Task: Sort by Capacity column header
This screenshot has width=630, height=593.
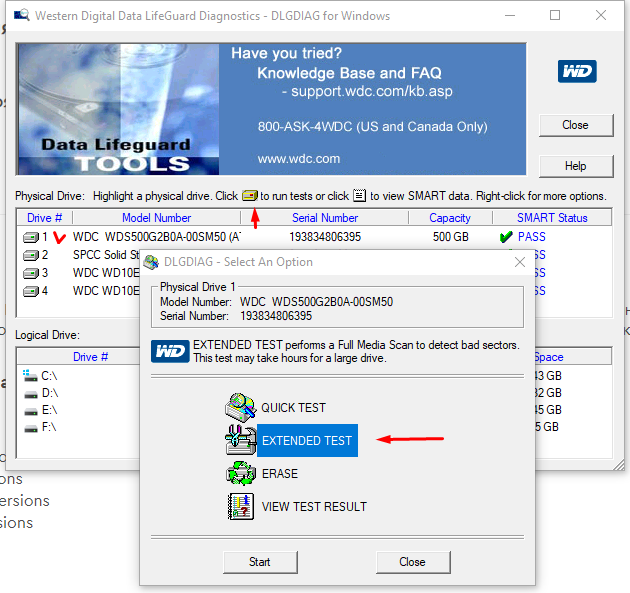Action: [450, 218]
